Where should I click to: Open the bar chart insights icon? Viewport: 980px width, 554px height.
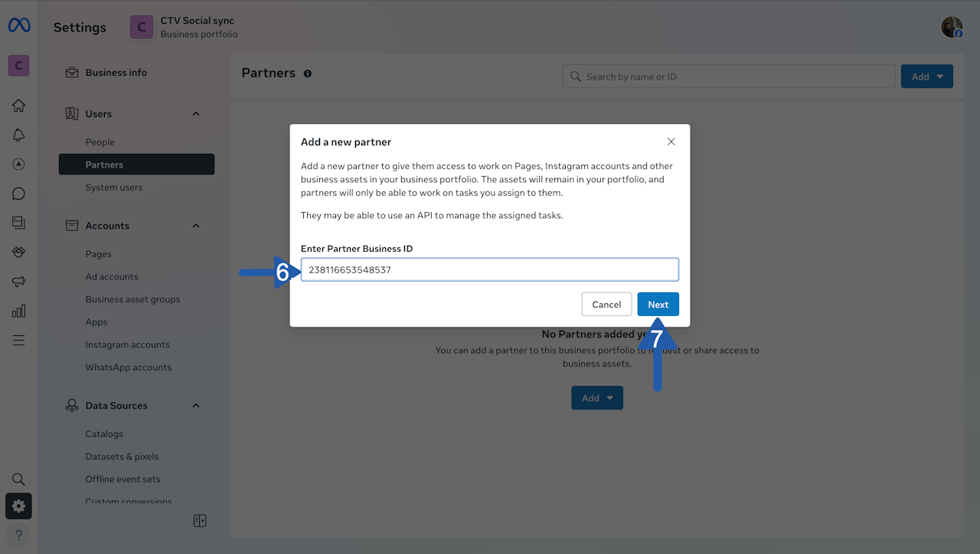(x=18, y=311)
